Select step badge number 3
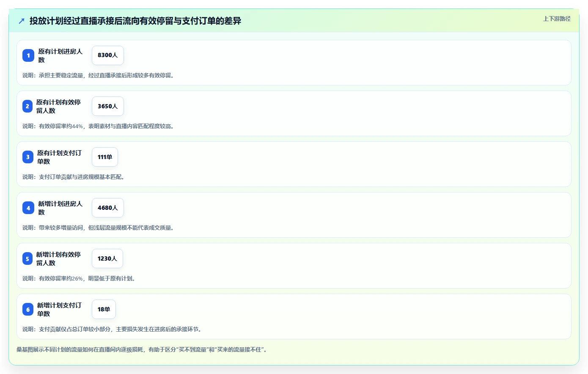Image resolution: width=588 pixels, height=374 pixels. (28, 157)
